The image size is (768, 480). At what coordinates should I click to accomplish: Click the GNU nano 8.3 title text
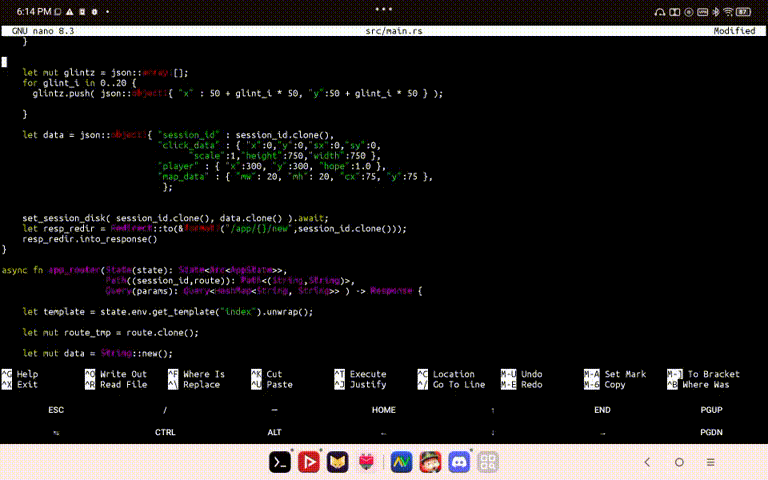pos(43,31)
